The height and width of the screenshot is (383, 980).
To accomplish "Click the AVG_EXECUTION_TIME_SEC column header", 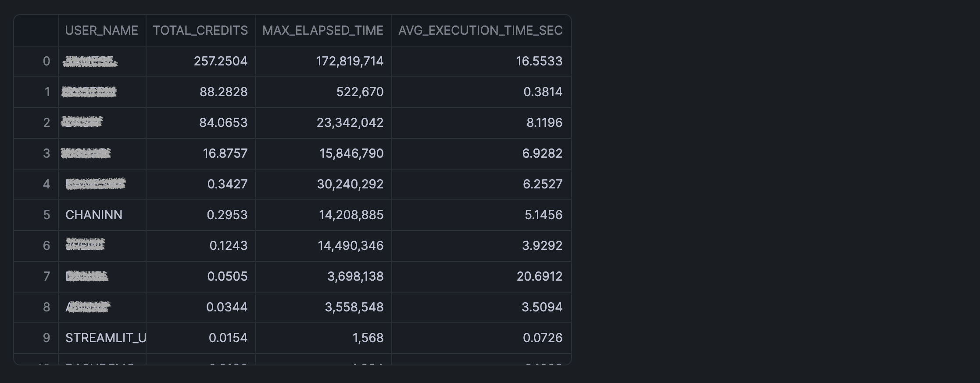I will click(480, 30).
